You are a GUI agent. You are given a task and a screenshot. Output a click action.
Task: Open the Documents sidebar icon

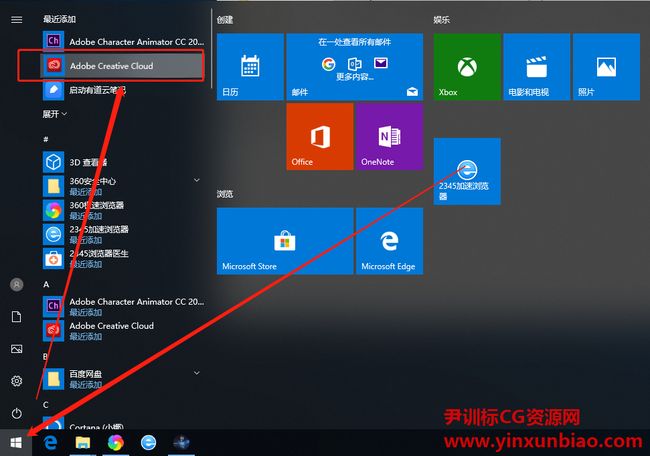point(17,317)
